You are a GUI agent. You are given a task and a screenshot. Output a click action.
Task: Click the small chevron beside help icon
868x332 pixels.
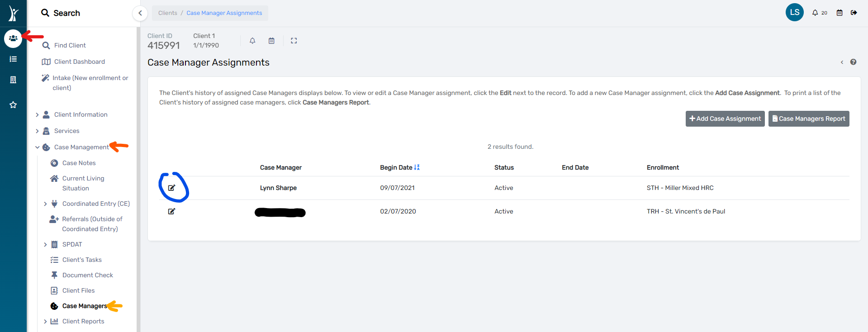[x=842, y=62]
